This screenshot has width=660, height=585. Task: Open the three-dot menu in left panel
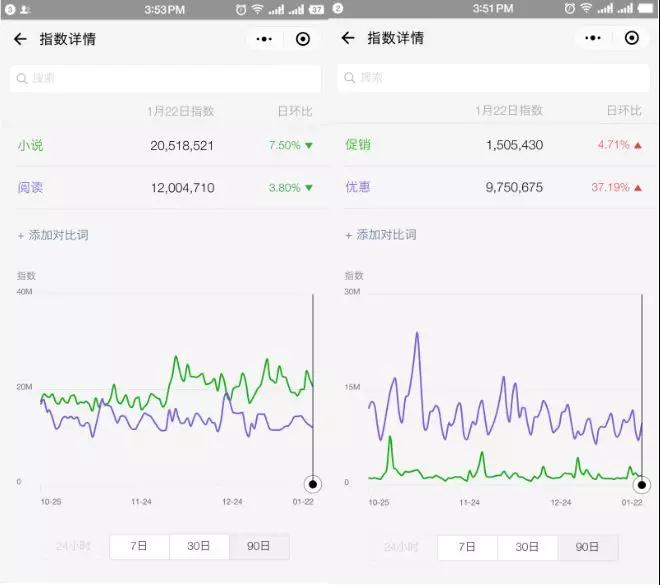click(264, 39)
